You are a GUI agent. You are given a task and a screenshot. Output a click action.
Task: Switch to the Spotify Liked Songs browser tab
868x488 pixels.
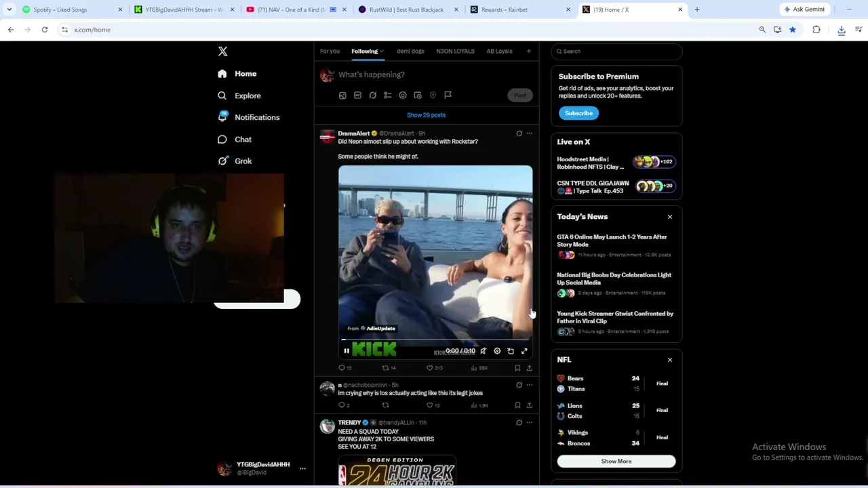pyautogui.click(x=73, y=9)
